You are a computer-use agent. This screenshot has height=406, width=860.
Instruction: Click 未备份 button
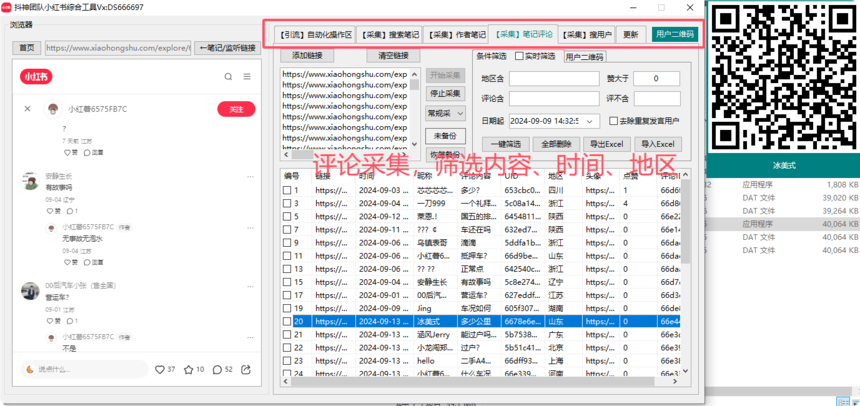coord(445,135)
